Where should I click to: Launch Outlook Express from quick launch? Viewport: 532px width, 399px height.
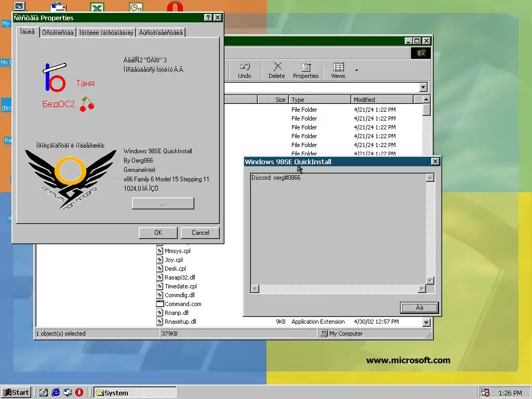coord(68,393)
